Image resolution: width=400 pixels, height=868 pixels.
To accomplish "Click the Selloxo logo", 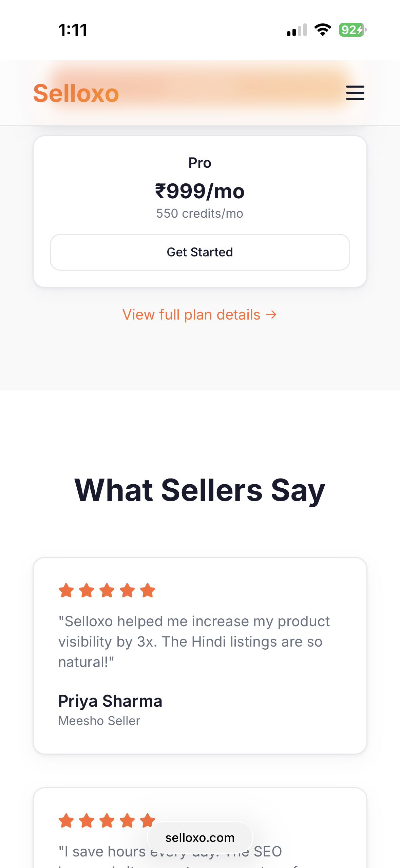I will pos(75,93).
